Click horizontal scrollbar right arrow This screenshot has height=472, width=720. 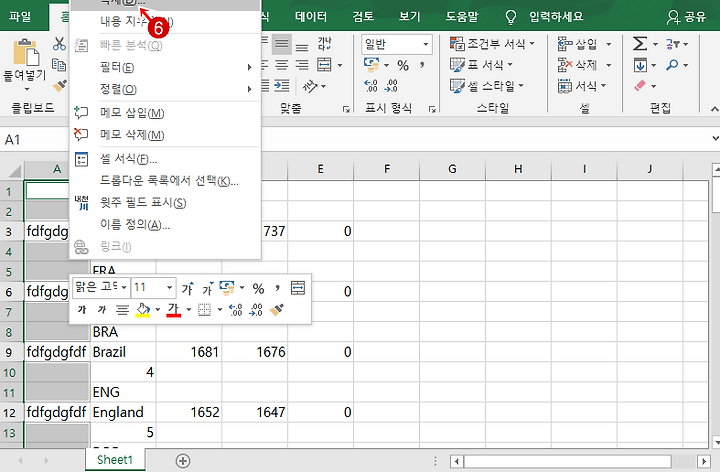[703, 461]
